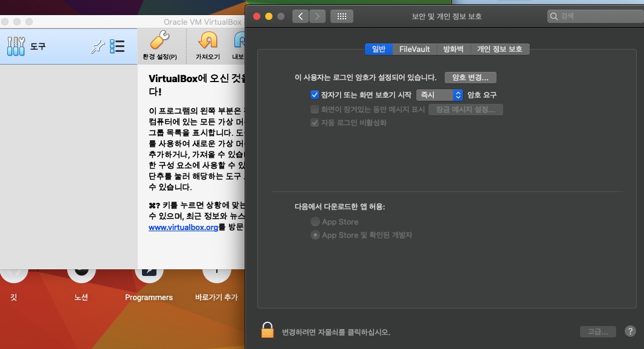Switch to the FileVault tab
The width and height of the screenshot is (644, 349).
pyautogui.click(x=414, y=49)
